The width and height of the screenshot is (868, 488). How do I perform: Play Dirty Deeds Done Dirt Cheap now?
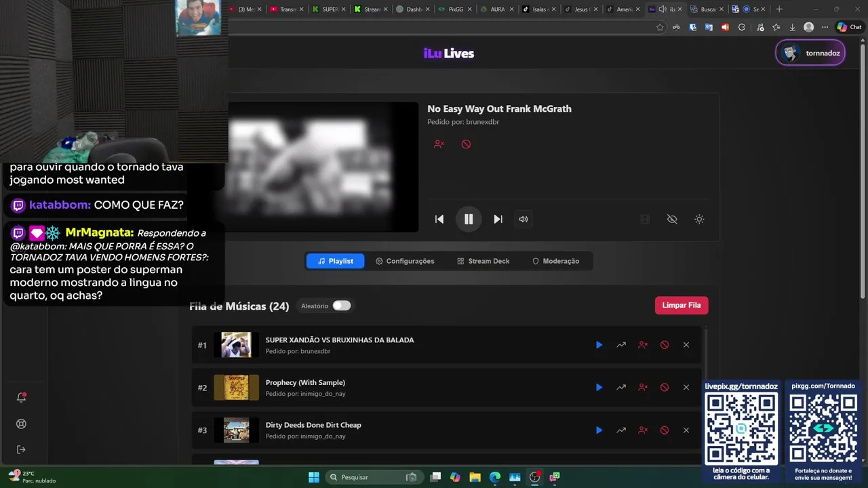coord(599,430)
